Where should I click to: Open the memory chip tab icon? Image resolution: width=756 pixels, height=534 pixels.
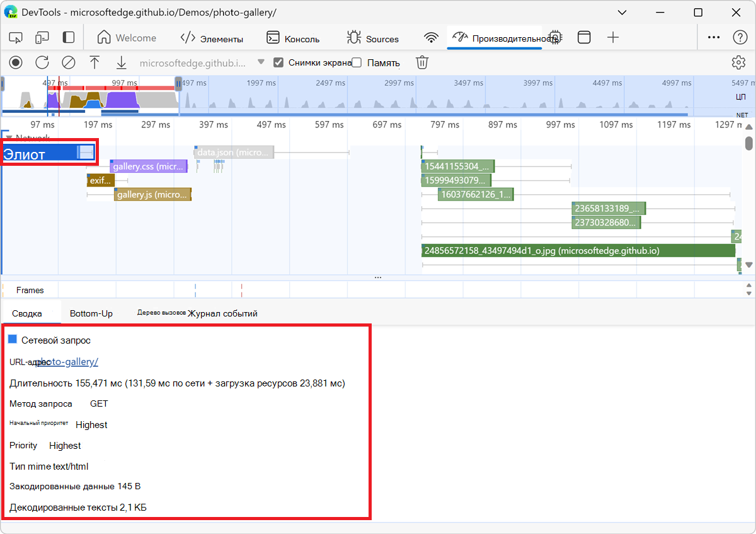click(x=555, y=38)
